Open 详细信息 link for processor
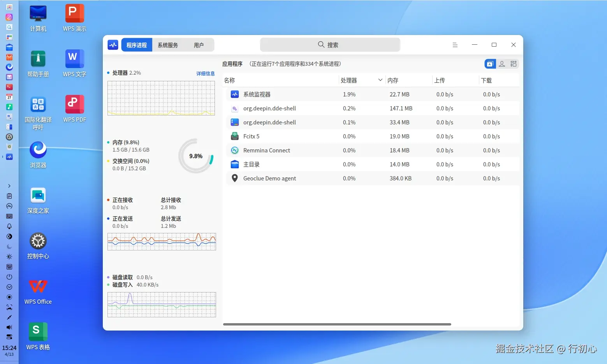The width and height of the screenshot is (607, 364). 206,73
